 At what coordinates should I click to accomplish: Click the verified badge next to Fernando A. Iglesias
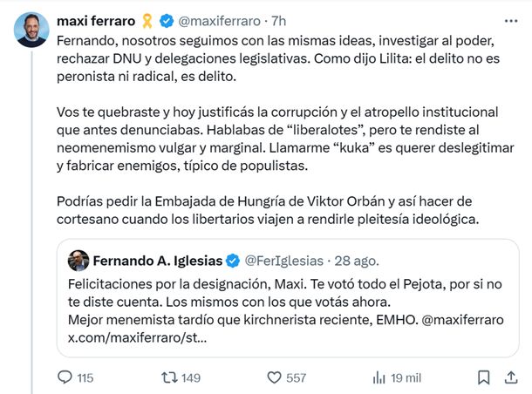[x=234, y=260]
